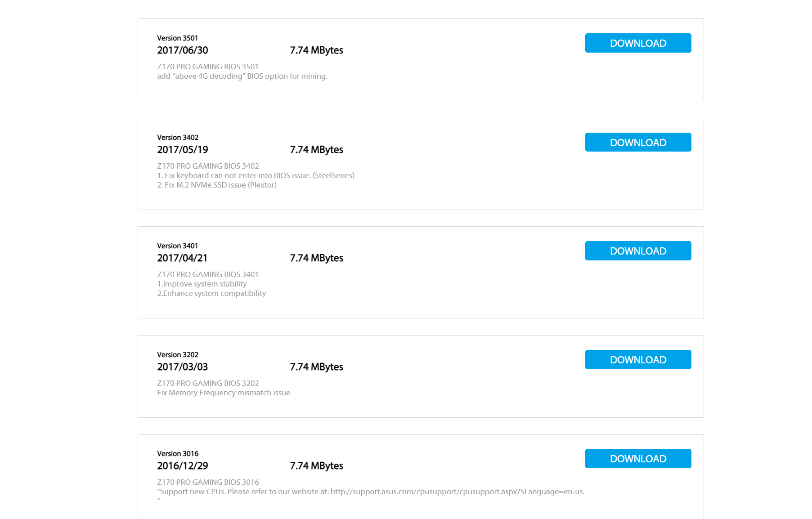Screen dimensions: 812x519
Task: Click the DOWNLOAD button for version 3401
Action: pyautogui.click(x=638, y=251)
